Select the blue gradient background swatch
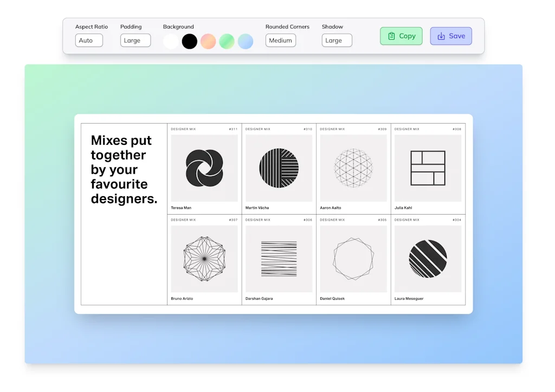555x392 pixels. tap(246, 41)
